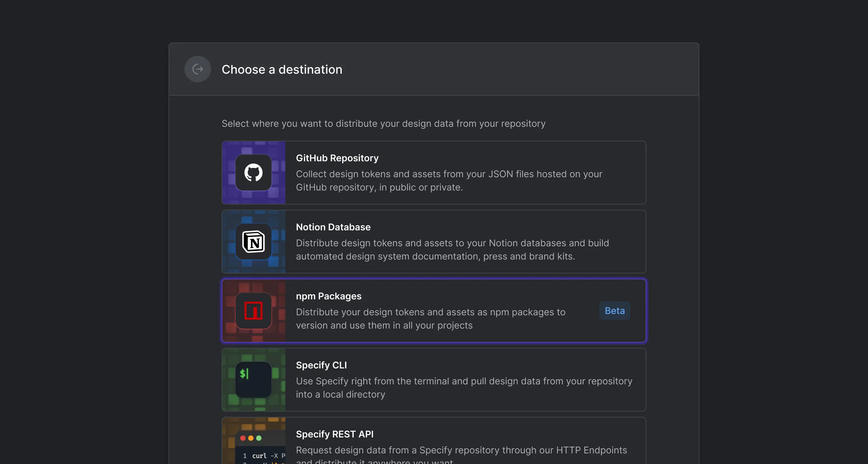868x464 pixels.
Task: Pick the Specify REST API destination title
Action: (x=334, y=434)
